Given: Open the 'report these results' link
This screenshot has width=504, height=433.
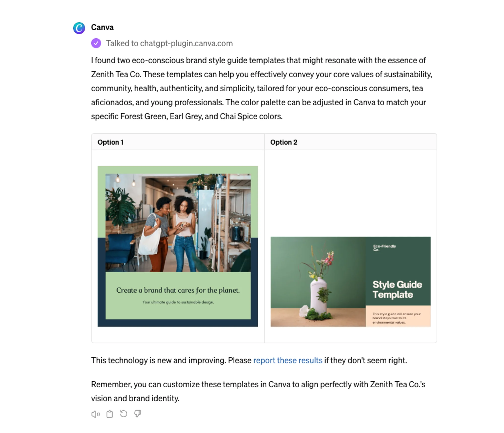Looking at the screenshot, I should click(288, 360).
